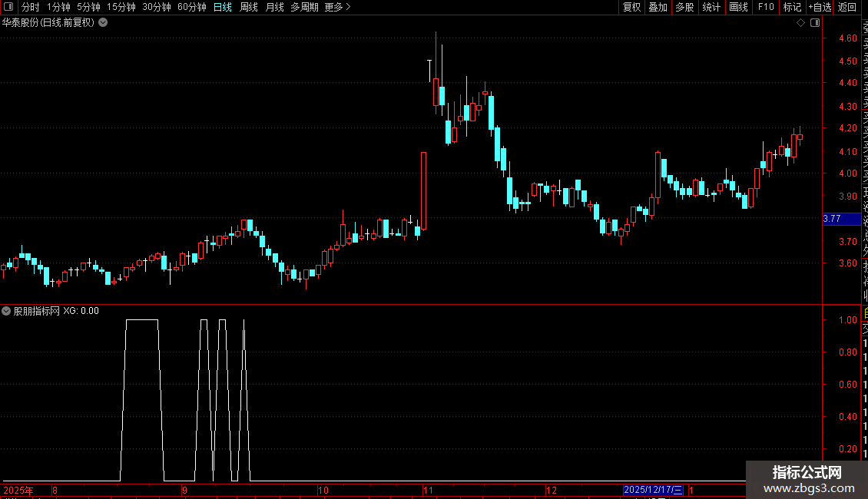Open the 多股 multi-stock view

(684, 7)
